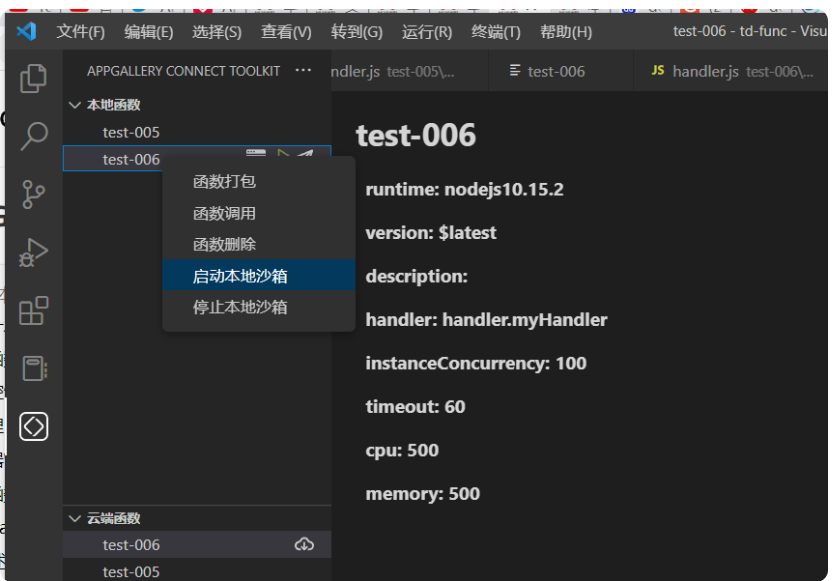Click the deploy paper-plane icon on local test-006
Image resolution: width=834 pixels, height=581 pixels.
(305, 154)
